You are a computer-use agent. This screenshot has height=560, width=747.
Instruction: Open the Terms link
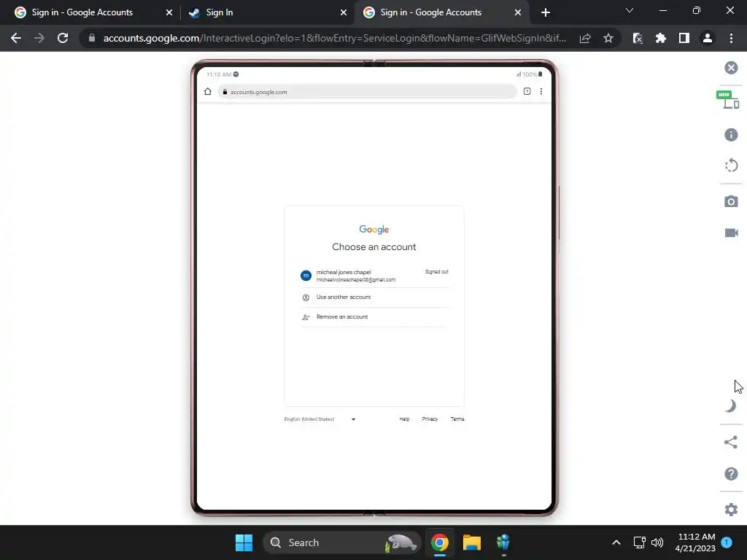click(x=457, y=419)
